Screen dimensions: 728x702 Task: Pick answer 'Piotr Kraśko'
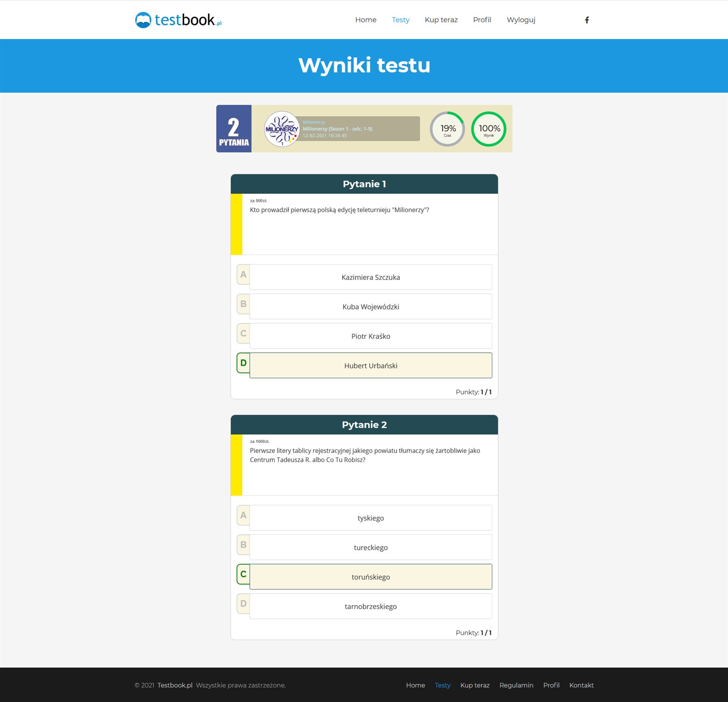[x=370, y=336]
